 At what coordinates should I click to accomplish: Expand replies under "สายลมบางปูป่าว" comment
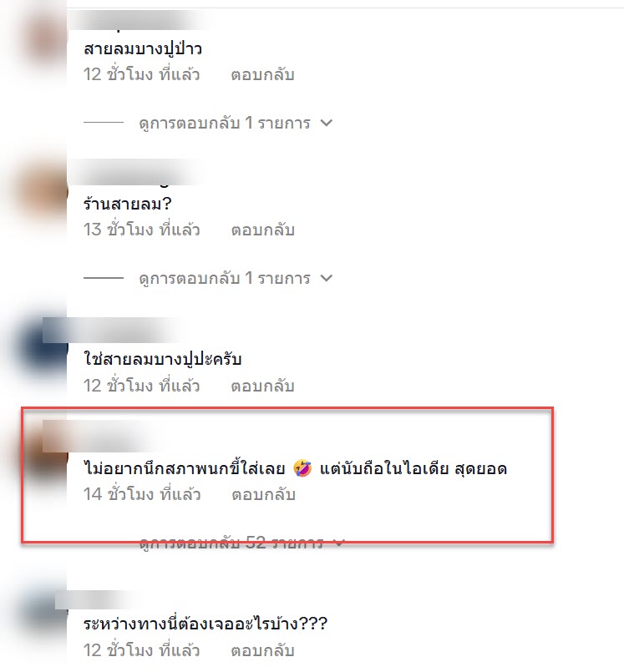[225, 124]
